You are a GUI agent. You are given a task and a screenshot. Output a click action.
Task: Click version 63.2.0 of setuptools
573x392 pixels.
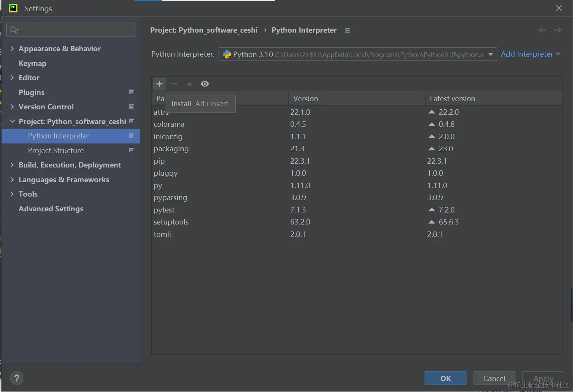pos(300,222)
